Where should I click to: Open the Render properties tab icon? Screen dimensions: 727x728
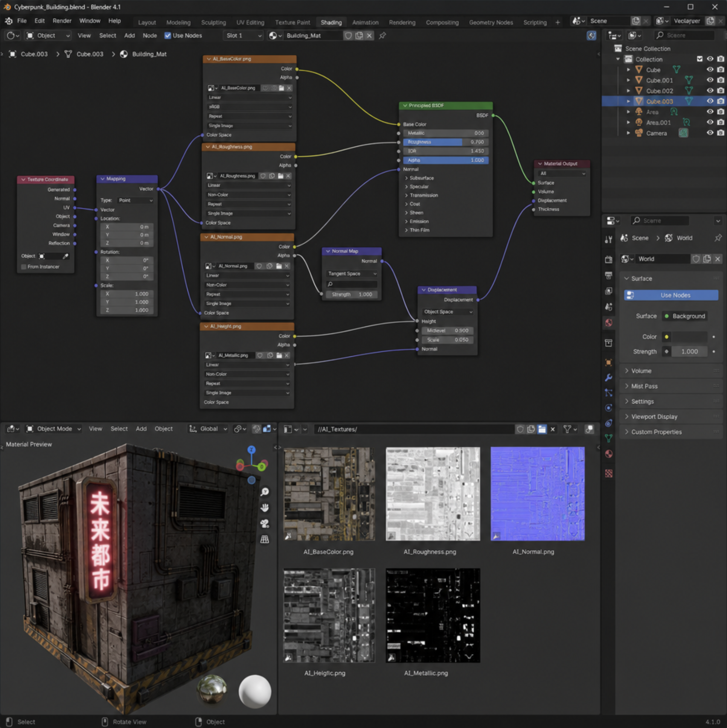[x=609, y=259]
